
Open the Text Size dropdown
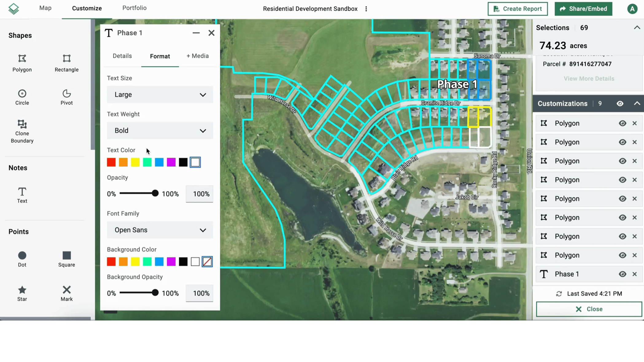[160, 95]
